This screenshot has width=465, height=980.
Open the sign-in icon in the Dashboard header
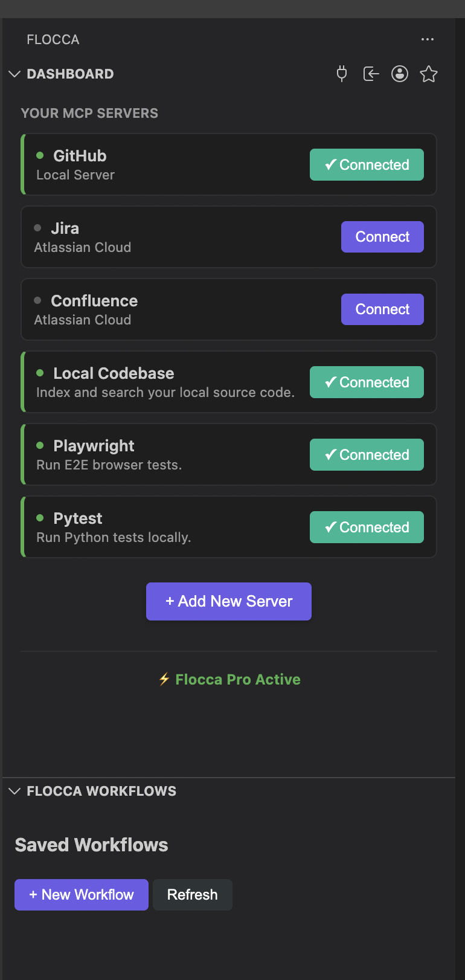[x=371, y=74]
